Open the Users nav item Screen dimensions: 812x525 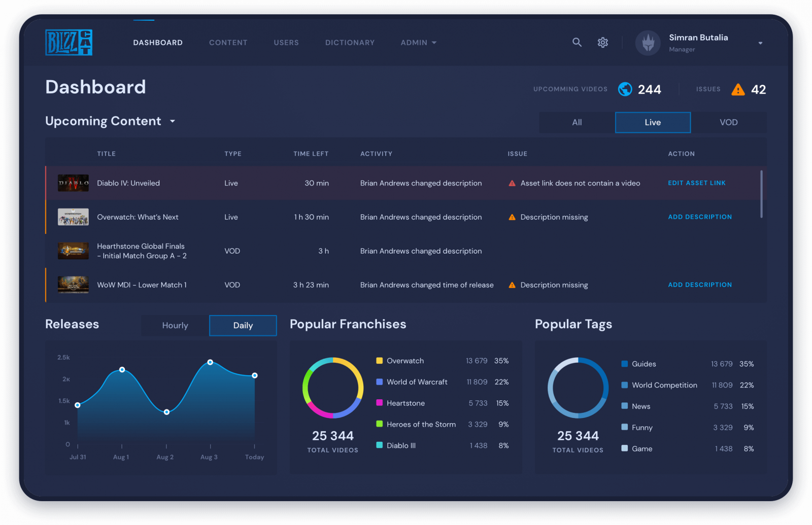(286, 43)
